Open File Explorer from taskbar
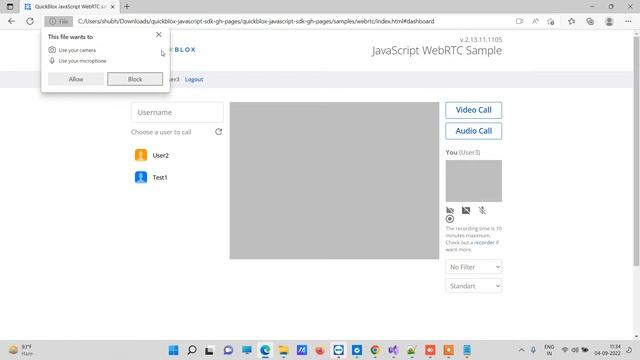The image size is (640, 360). [283, 350]
